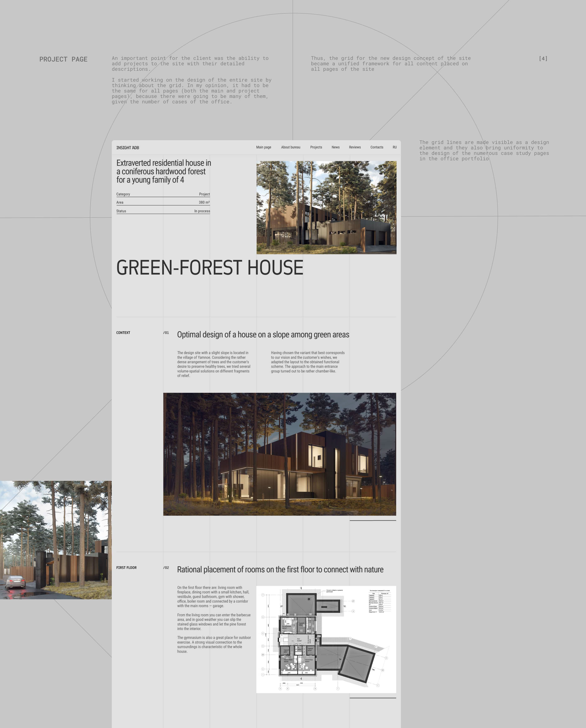Click the FIRST FLOOR section label
This screenshot has height=728, width=586.
126,568
